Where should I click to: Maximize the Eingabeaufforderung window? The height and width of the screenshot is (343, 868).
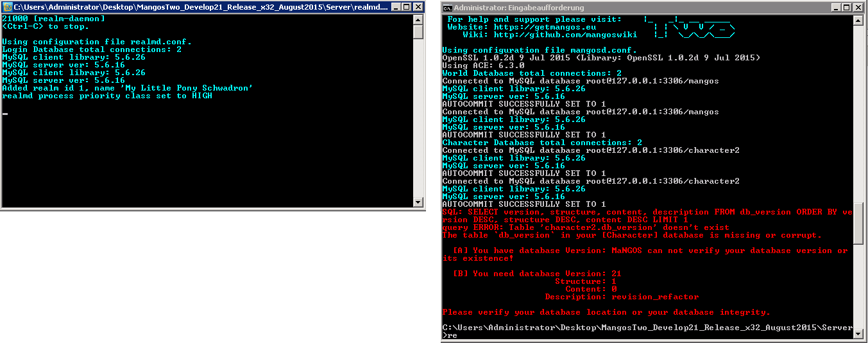(x=848, y=8)
